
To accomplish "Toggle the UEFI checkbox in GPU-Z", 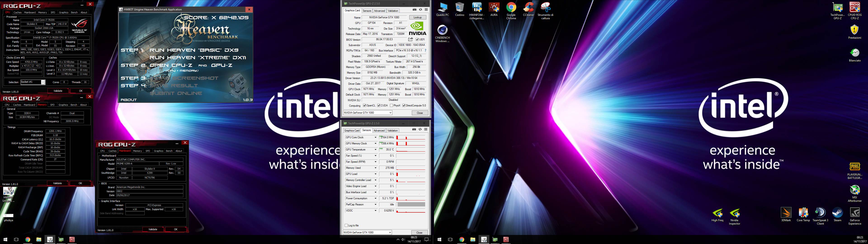I will click(417, 40).
